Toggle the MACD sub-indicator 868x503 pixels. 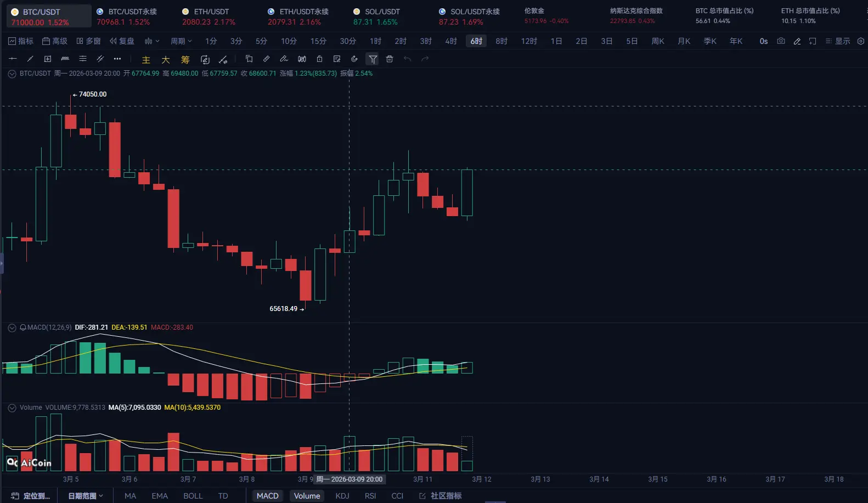tap(268, 496)
